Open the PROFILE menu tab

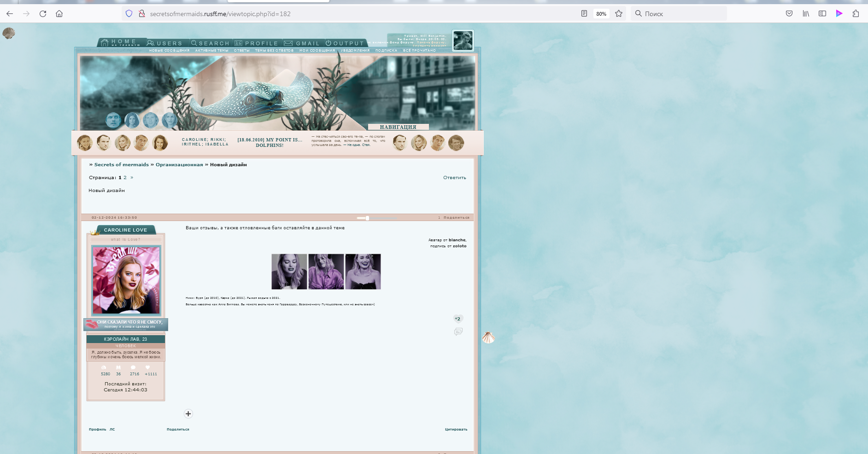coord(256,43)
